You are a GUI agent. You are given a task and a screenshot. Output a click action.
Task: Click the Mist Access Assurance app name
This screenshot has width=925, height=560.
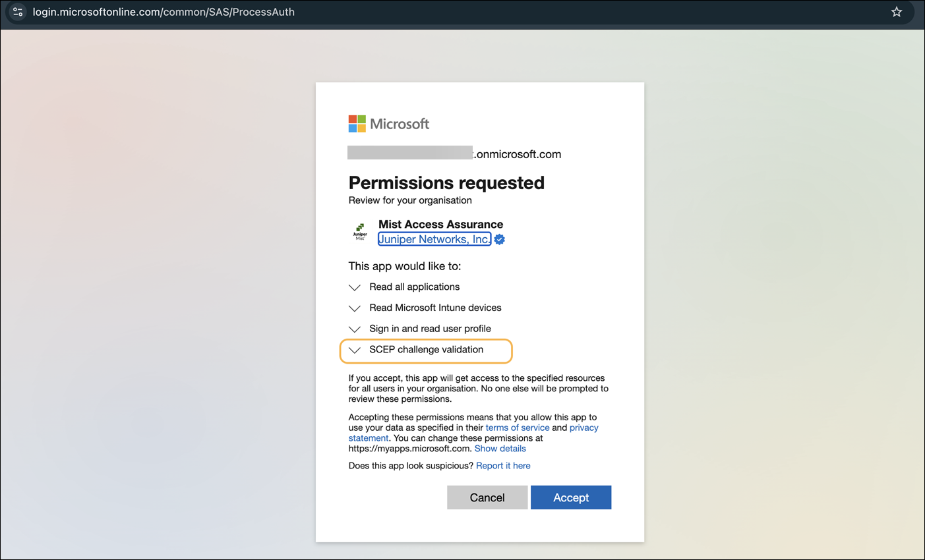point(440,224)
